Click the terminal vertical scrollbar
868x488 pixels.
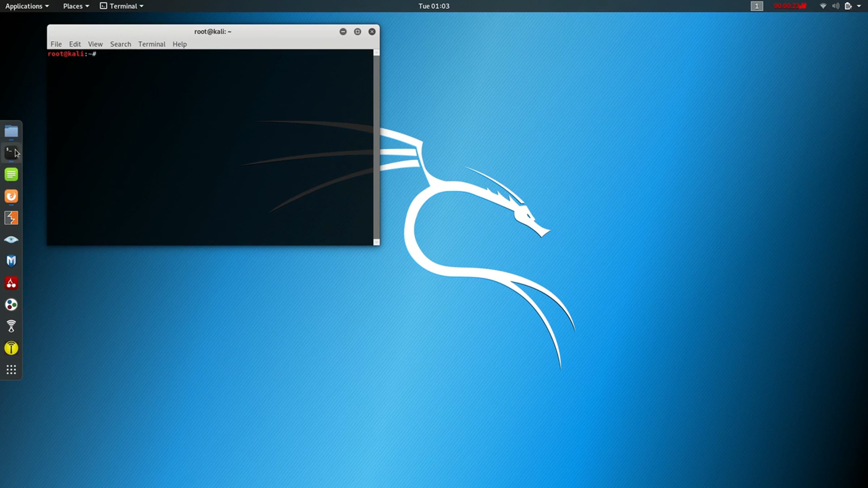(376, 147)
